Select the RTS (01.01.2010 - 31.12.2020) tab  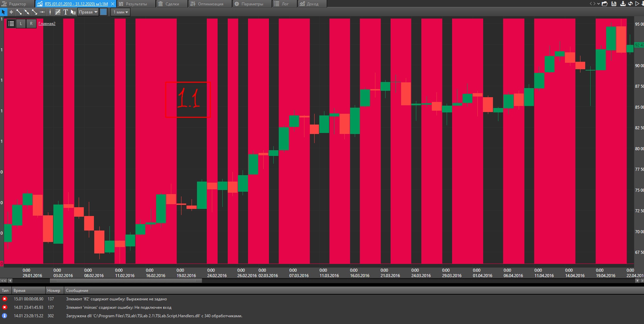(x=76, y=4)
